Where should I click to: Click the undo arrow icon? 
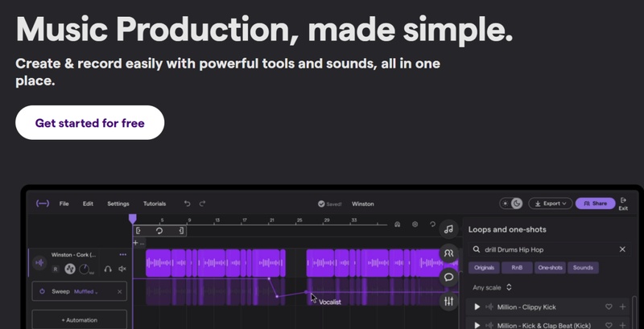click(x=188, y=204)
